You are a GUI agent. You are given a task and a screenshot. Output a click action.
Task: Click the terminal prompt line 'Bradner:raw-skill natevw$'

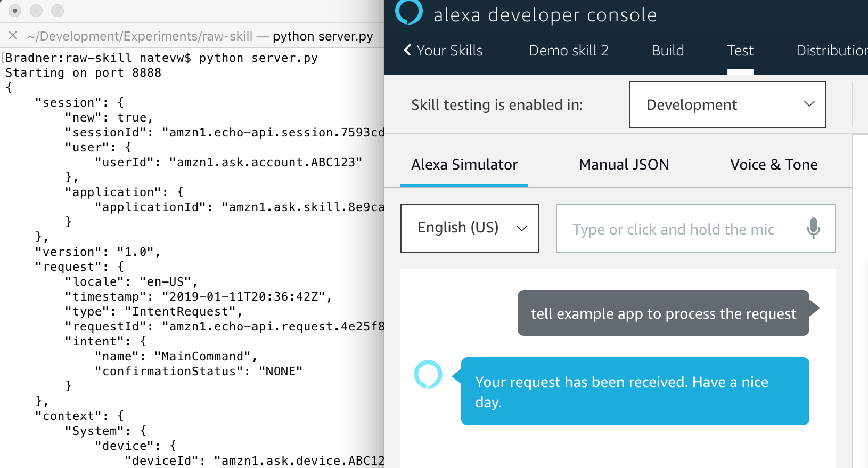[x=98, y=58]
